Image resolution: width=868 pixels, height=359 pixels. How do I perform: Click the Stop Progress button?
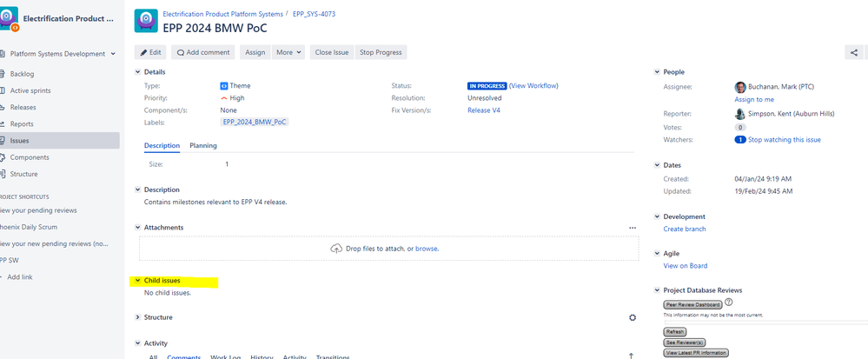point(381,52)
